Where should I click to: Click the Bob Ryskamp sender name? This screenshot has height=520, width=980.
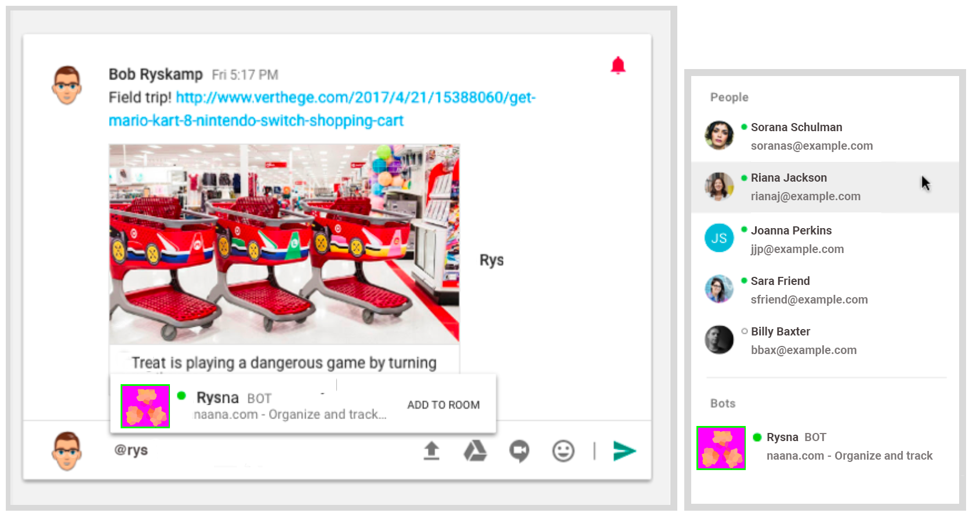[155, 74]
